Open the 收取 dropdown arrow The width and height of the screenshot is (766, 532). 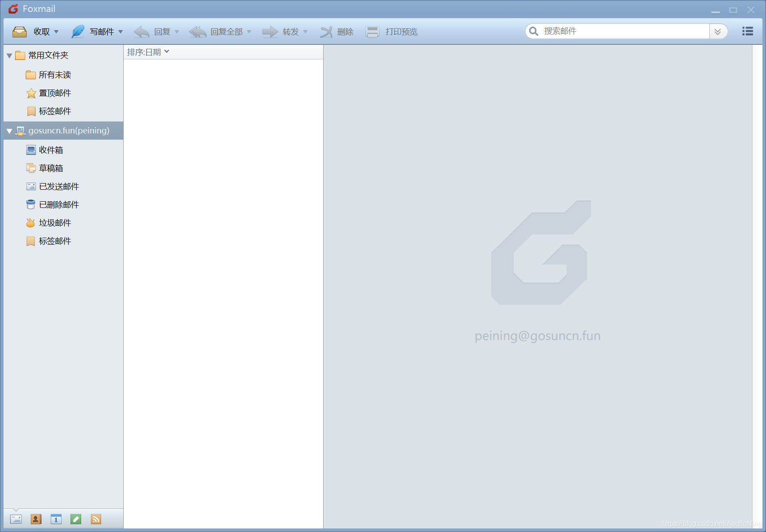56,32
